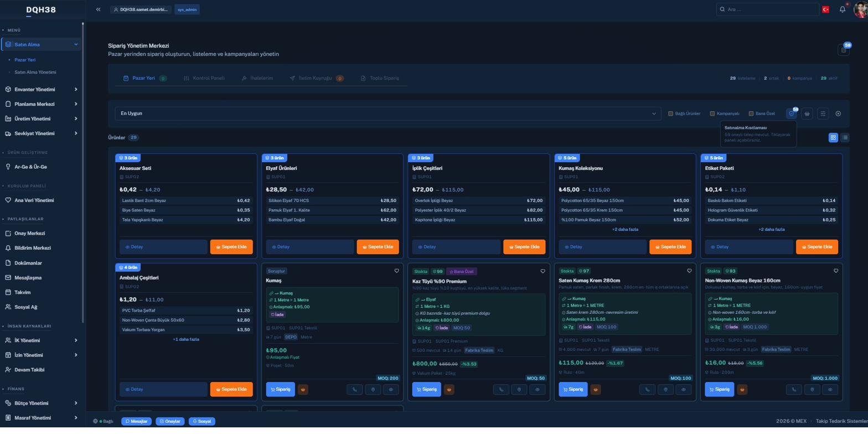Viewport: 868px width, 434px height.
Task: Focus the Ara search field
Action: pos(767,9)
